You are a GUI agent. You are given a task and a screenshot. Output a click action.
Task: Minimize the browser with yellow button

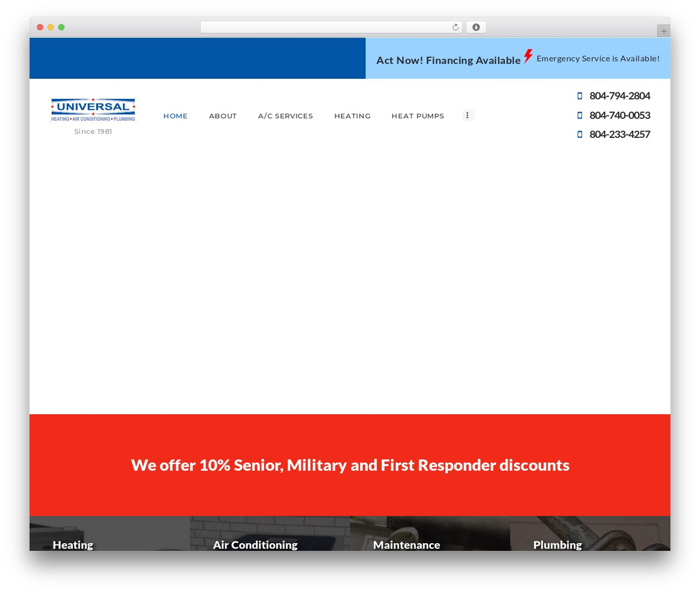(x=51, y=27)
